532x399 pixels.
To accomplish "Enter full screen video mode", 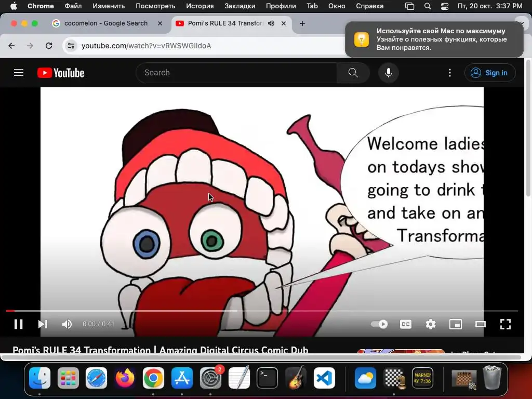I will [506, 324].
